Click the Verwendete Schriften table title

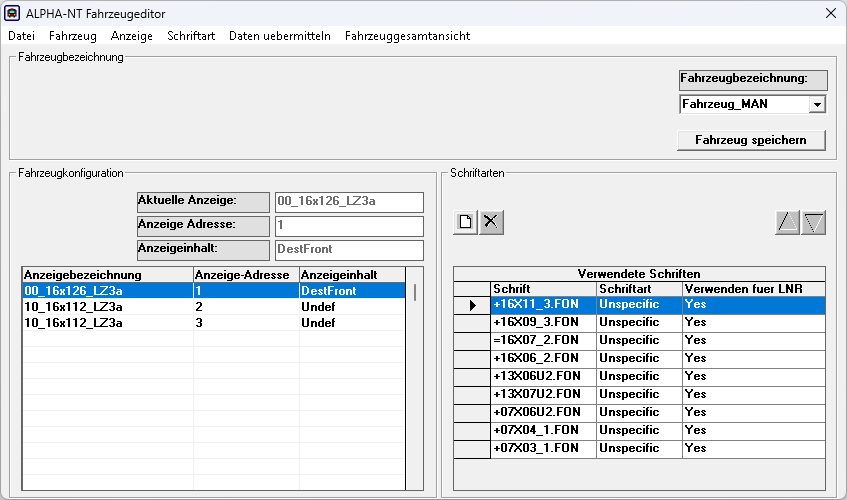click(x=639, y=274)
